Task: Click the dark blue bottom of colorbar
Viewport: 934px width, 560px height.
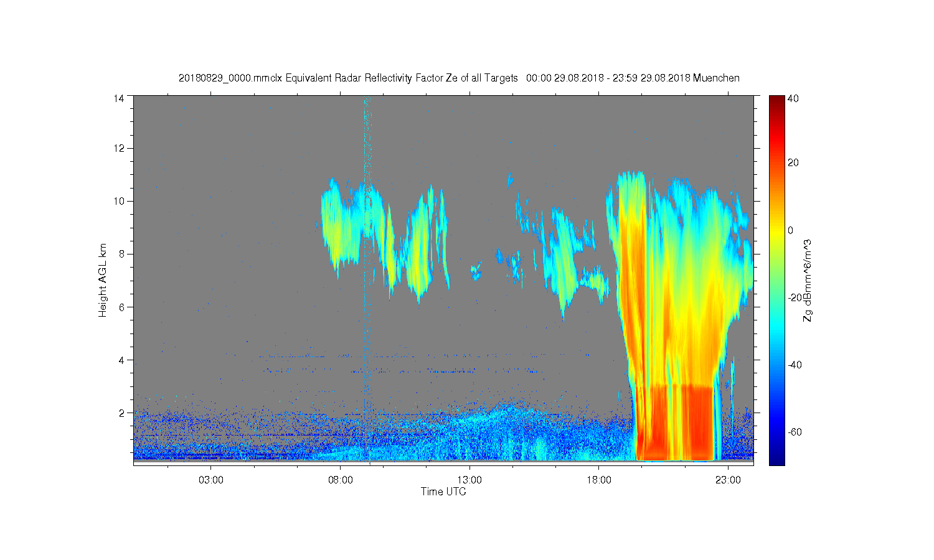Action: tap(776, 457)
